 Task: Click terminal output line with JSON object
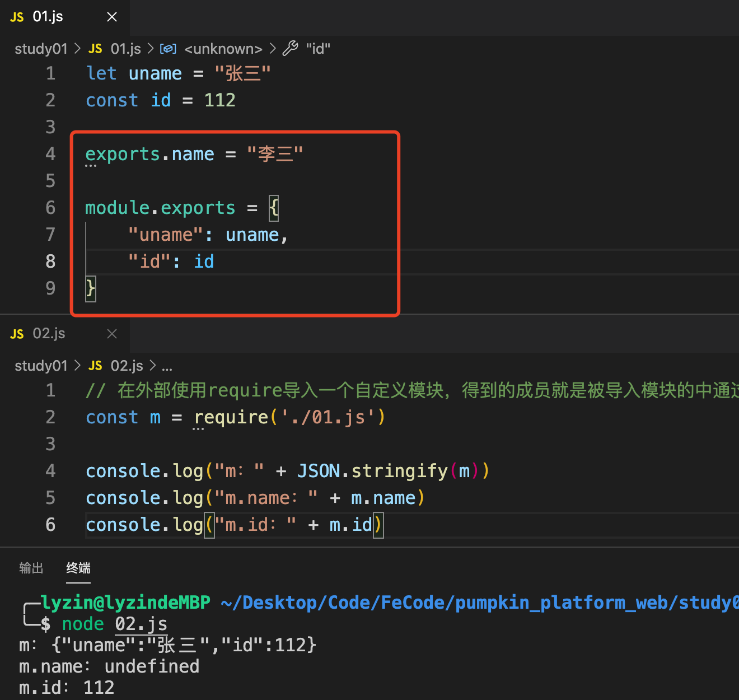(168, 645)
